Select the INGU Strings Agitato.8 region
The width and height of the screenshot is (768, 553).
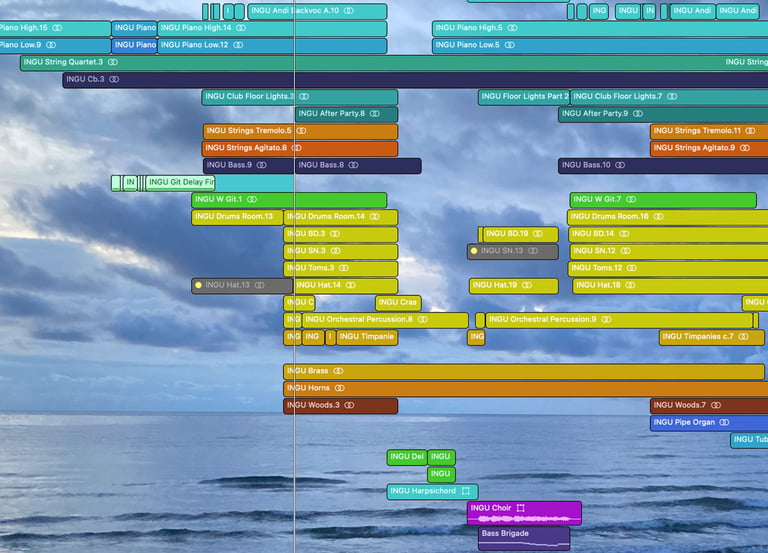(300, 148)
